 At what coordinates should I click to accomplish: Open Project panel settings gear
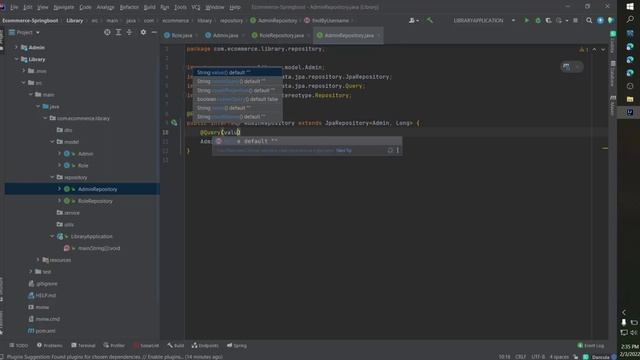coord(143,32)
